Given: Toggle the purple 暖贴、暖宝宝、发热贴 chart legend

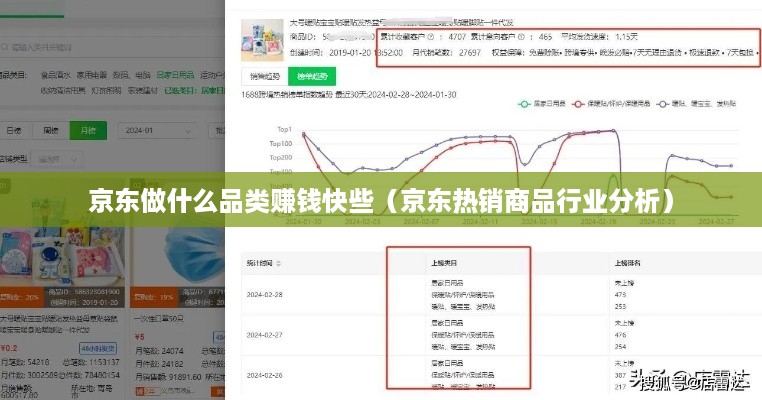Looking at the screenshot, I should [696, 104].
